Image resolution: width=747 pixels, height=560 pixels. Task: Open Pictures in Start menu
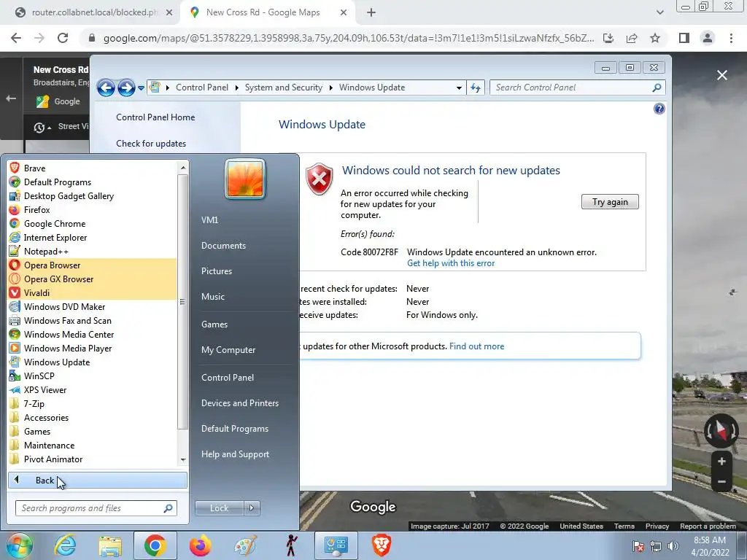point(217,271)
